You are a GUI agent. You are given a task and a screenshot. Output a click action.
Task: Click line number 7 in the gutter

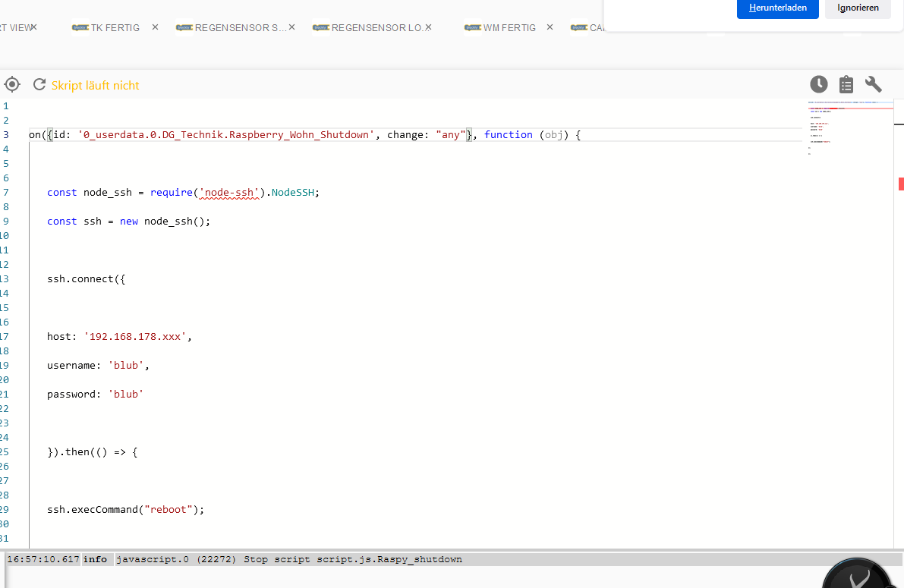pos(6,193)
